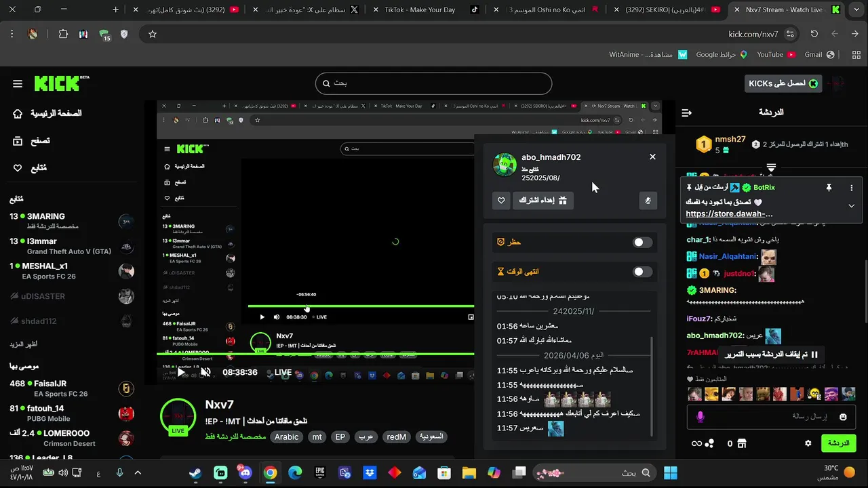Open uDISASTER offline channel
This screenshot has width=868, height=488.
pos(72,296)
